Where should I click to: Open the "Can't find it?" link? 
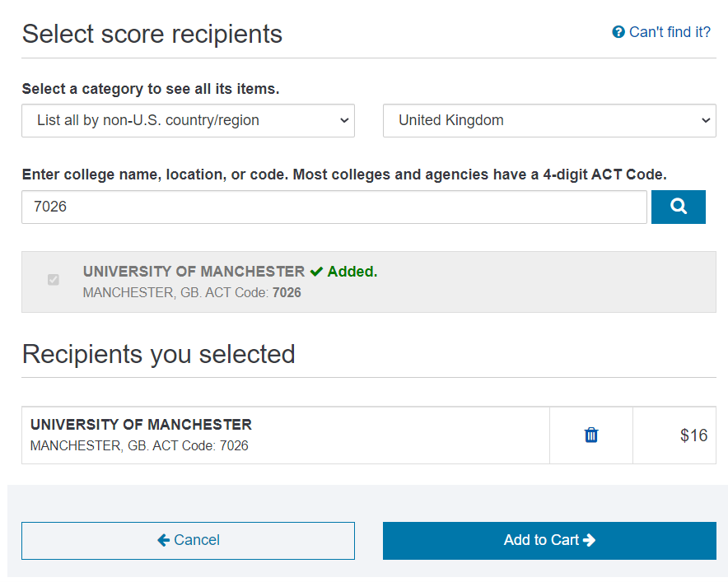point(670,32)
